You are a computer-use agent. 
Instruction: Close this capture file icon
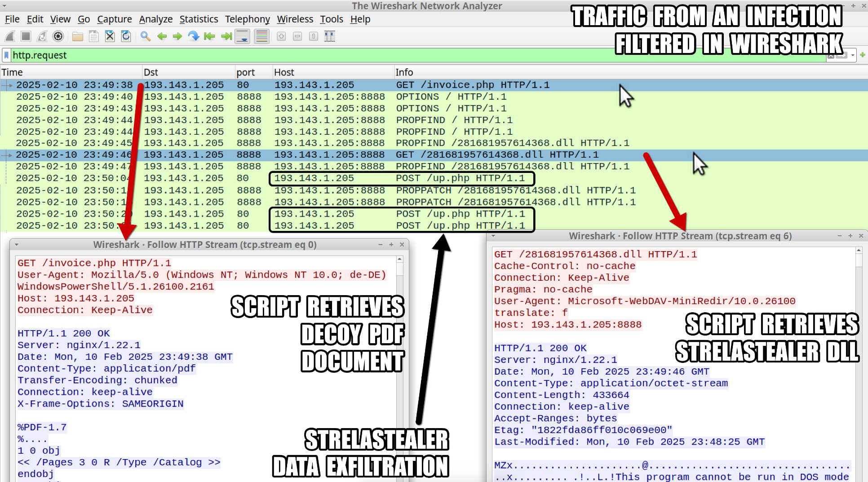110,36
